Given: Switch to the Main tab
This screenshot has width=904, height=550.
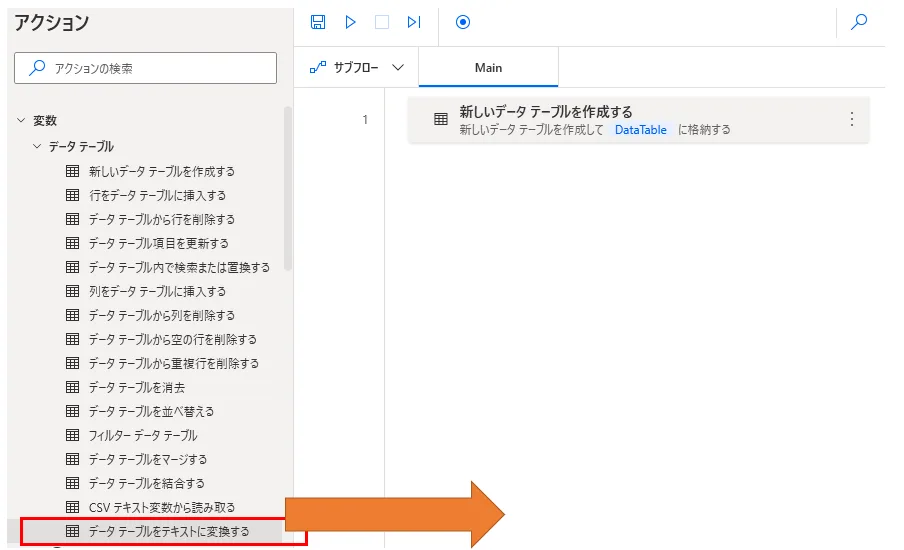Looking at the screenshot, I should (x=488, y=68).
